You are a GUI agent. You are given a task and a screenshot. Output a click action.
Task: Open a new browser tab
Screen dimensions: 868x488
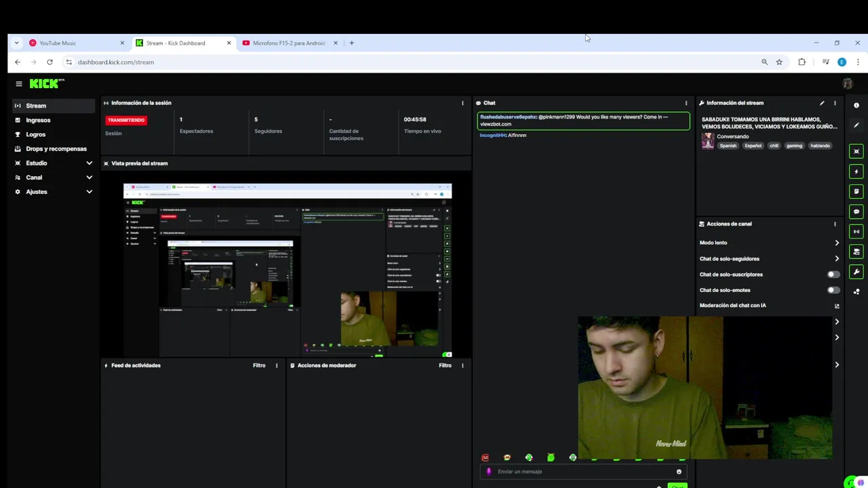[x=351, y=43]
